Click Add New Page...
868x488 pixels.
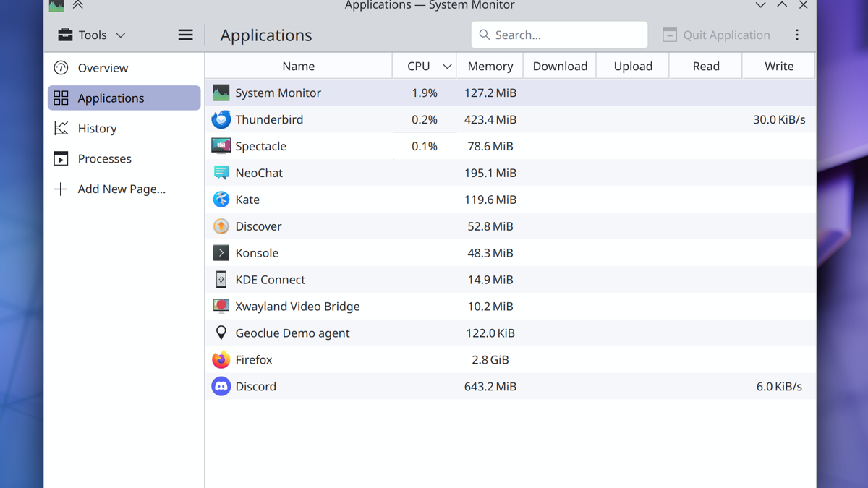point(124,189)
